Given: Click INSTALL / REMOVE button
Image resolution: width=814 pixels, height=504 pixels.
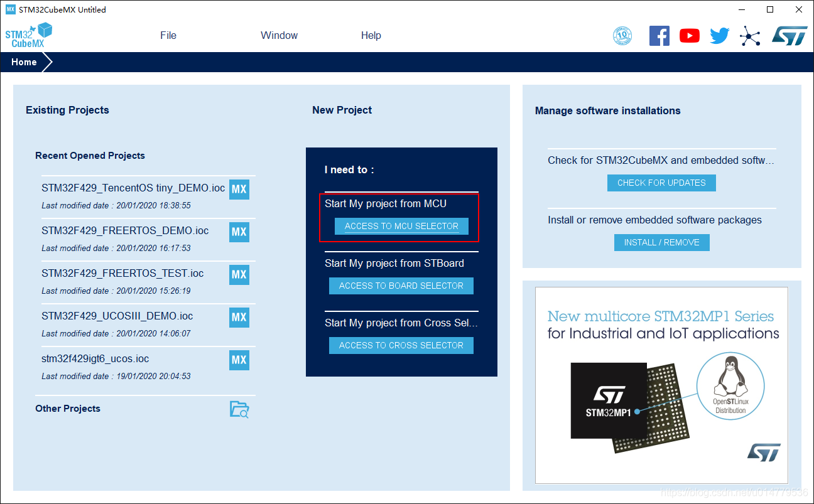Looking at the screenshot, I should (662, 242).
